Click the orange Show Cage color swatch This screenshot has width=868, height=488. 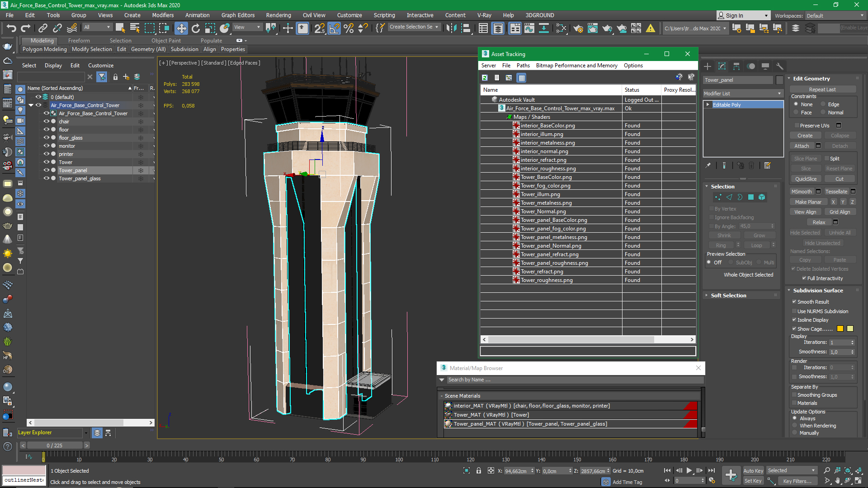(x=840, y=328)
